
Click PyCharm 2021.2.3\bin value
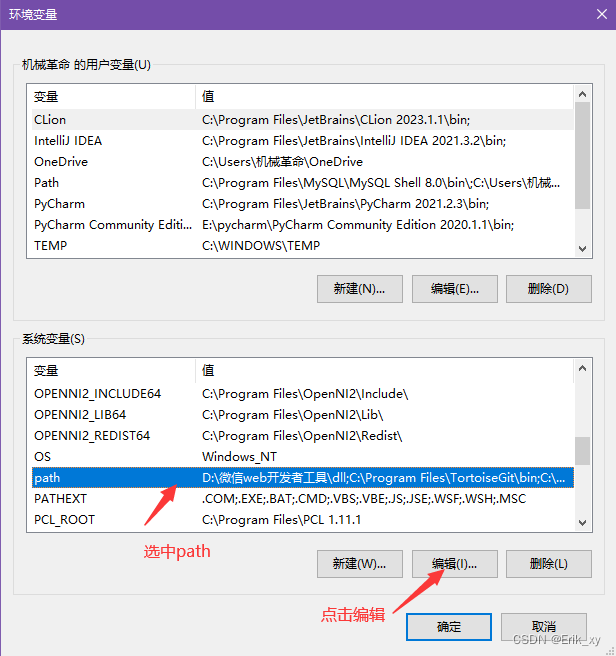[345, 204]
